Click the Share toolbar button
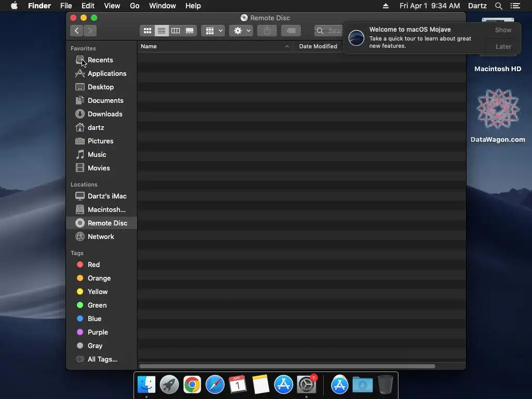532x399 pixels. [268, 31]
